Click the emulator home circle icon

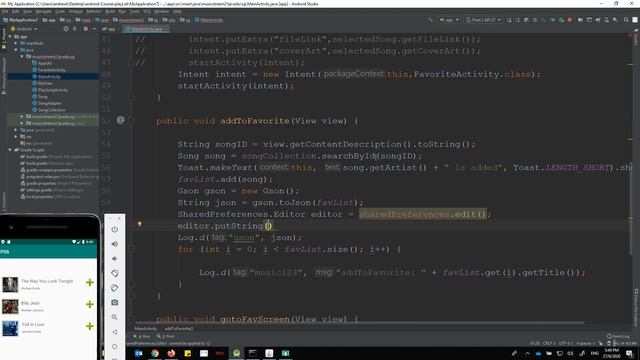coord(115,347)
